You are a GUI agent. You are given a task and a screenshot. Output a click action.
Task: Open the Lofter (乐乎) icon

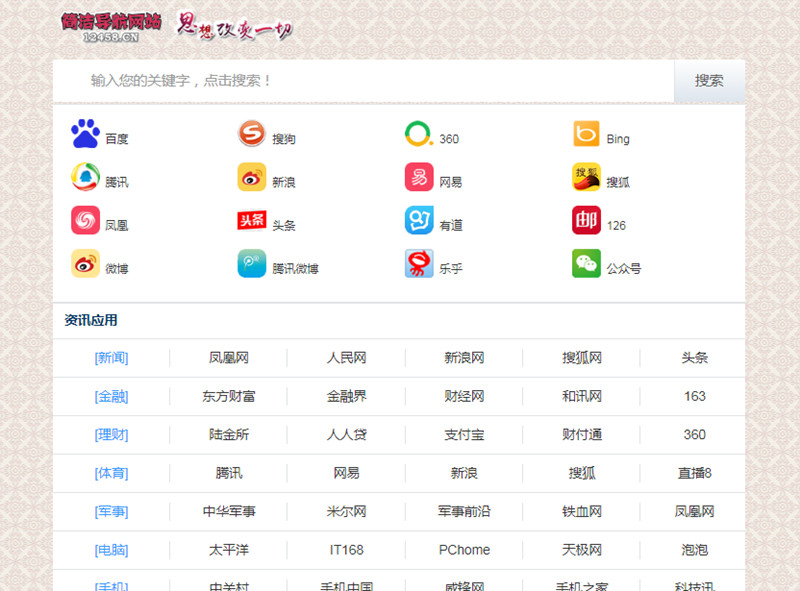(x=419, y=263)
